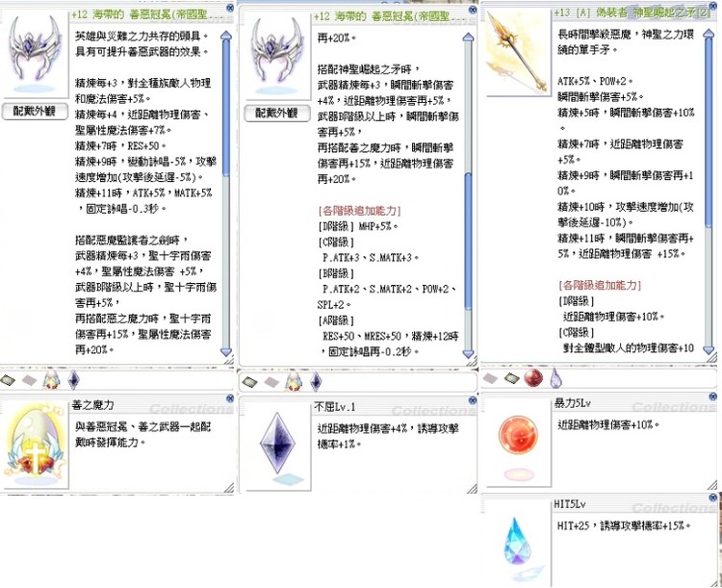Click the left window title +12 海帶的 善惡冠冕
Image resolution: width=722 pixels, height=588 pixels.
[x=146, y=14]
